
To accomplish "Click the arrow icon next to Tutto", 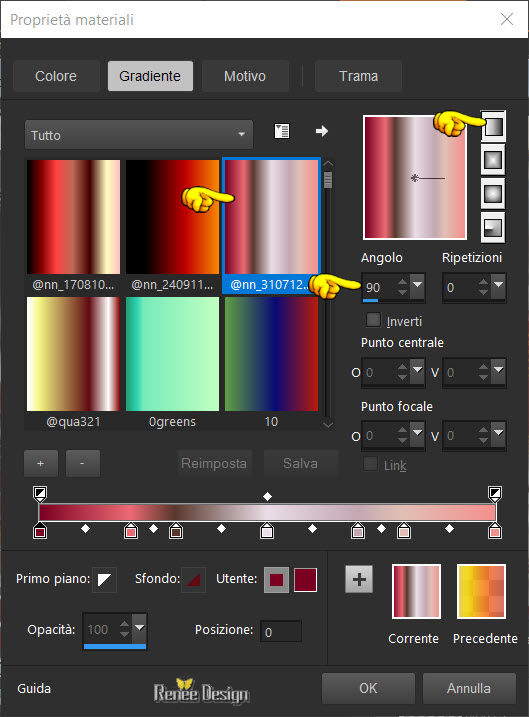I will 322,131.
